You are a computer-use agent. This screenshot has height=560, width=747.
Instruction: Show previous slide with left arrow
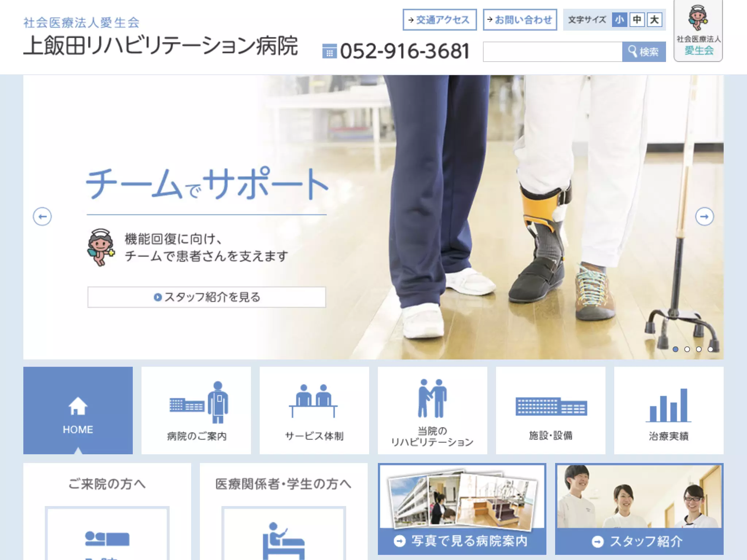[x=42, y=217]
